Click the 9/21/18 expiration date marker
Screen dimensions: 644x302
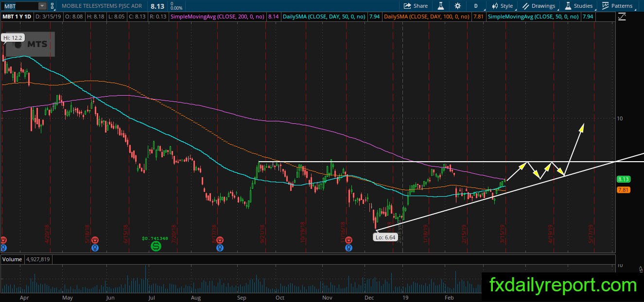[262, 234]
